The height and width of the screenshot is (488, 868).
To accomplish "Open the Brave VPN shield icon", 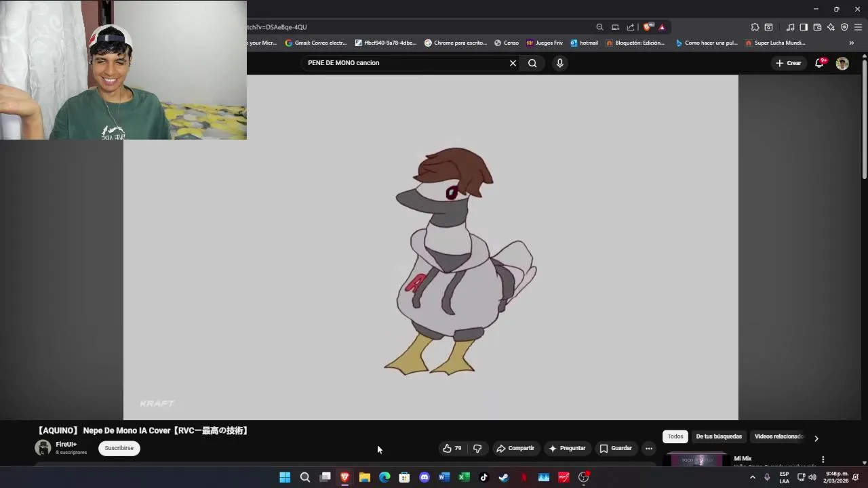I will [x=844, y=27].
